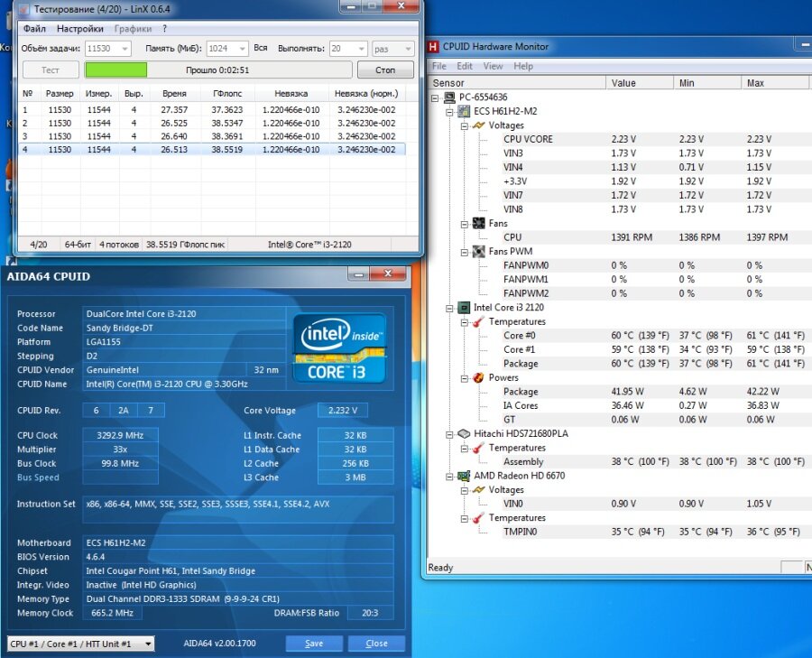Collapse the AMD Radeon HD 6670 node
Screen dimensions: 812x658
[x=449, y=477]
